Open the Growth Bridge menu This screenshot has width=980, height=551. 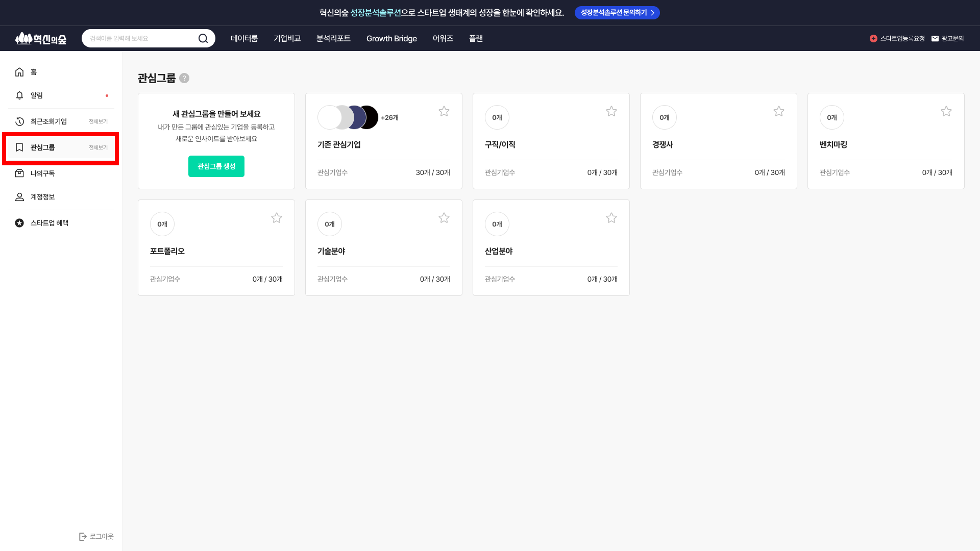click(391, 39)
